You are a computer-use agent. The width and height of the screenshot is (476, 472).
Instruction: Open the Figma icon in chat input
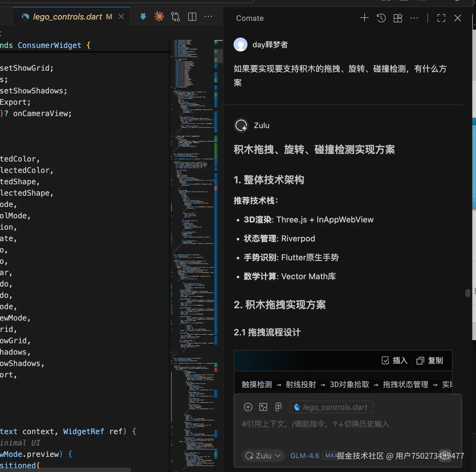click(x=277, y=407)
